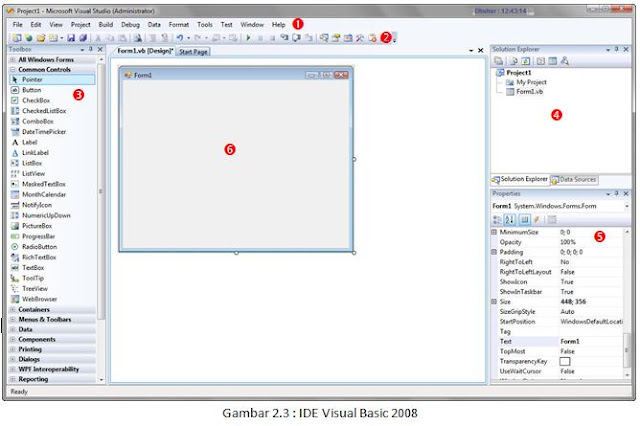Close the Toolbox panel

pos(100,49)
